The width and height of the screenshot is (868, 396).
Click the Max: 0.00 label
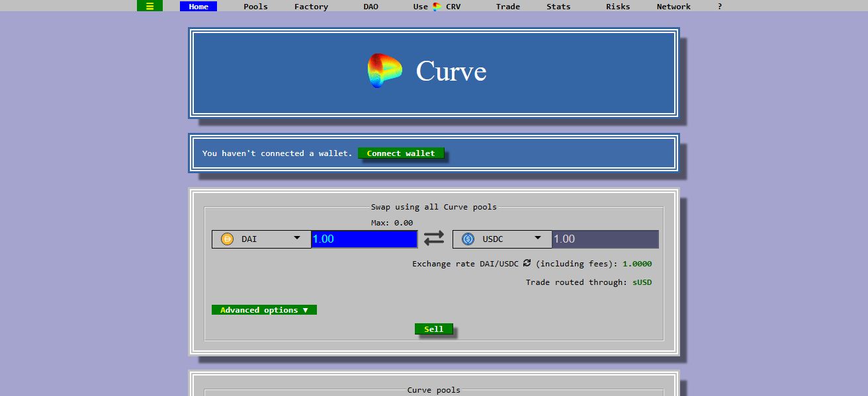(392, 223)
